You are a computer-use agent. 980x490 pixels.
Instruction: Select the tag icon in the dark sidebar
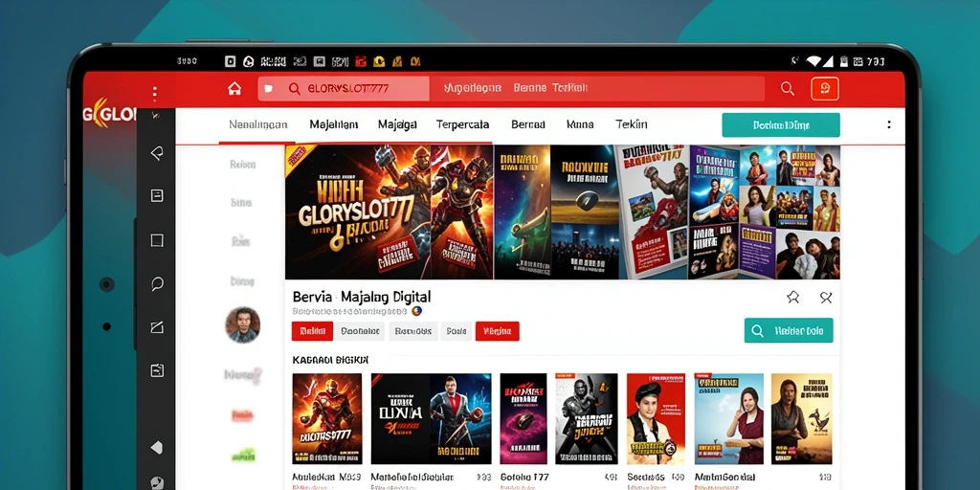click(x=157, y=153)
